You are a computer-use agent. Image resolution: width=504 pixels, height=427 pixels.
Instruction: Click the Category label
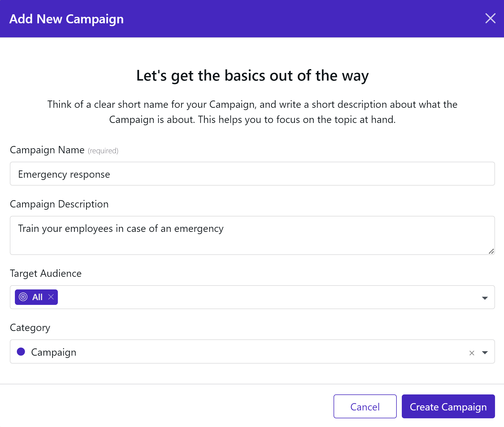(x=30, y=328)
